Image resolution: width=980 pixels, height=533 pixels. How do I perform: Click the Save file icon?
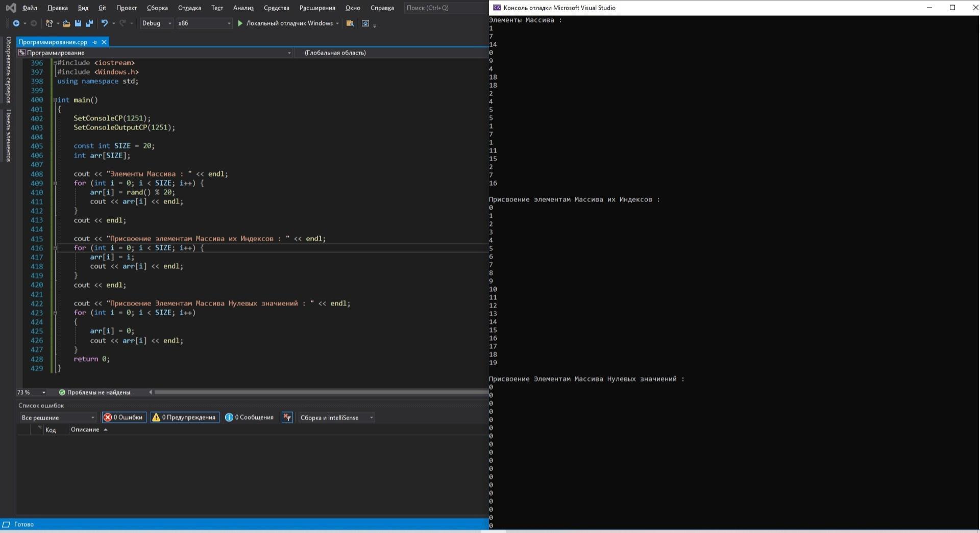tap(78, 23)
